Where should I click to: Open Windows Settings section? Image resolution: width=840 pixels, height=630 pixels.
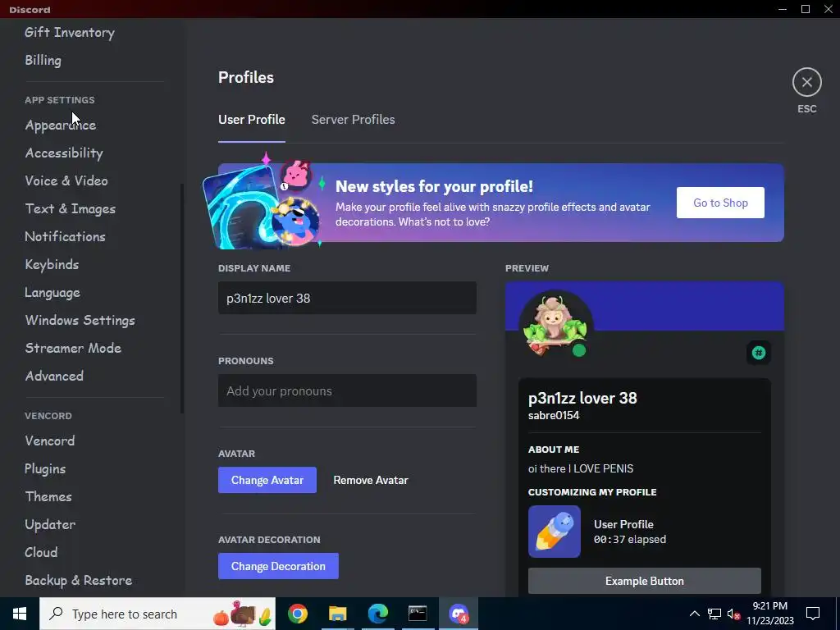click(x=80, y=320)
